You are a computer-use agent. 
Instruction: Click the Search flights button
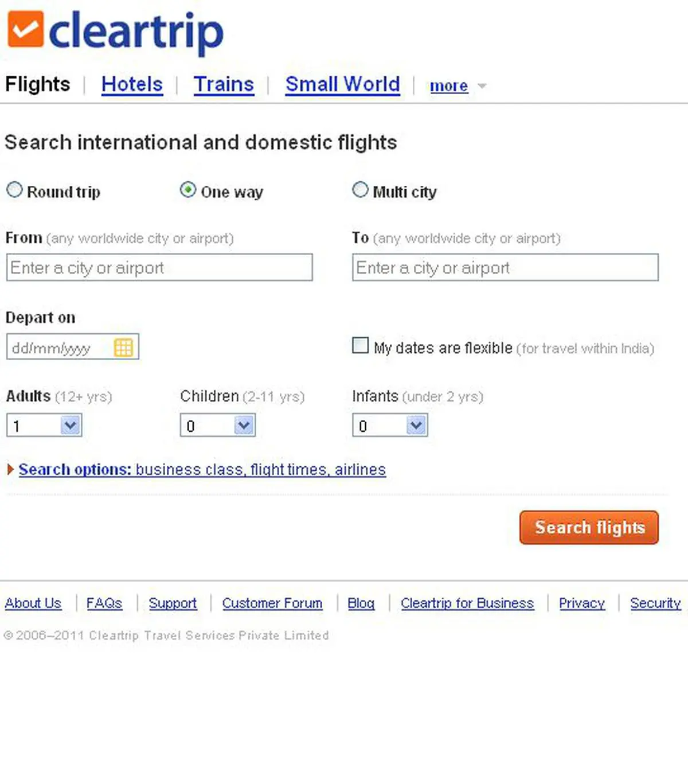coord(589,528)
